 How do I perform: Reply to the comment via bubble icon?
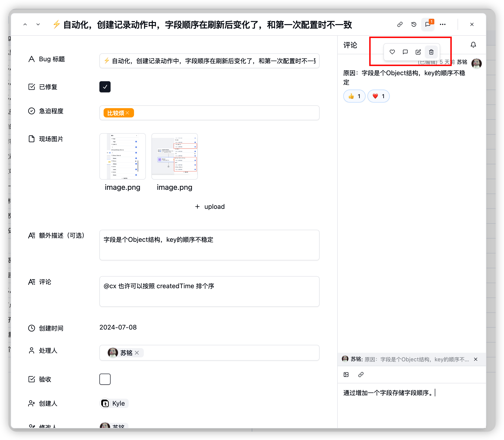[x=405, y=52]
